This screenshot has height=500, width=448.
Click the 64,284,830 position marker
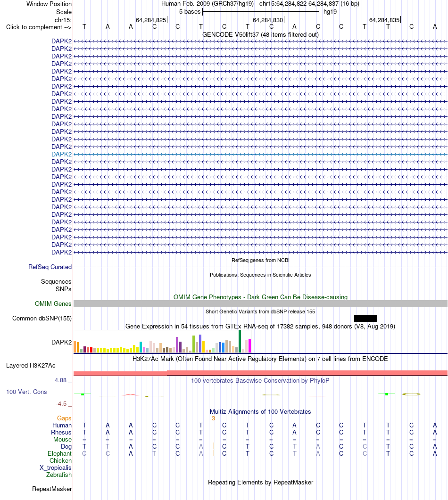point(268,20)
